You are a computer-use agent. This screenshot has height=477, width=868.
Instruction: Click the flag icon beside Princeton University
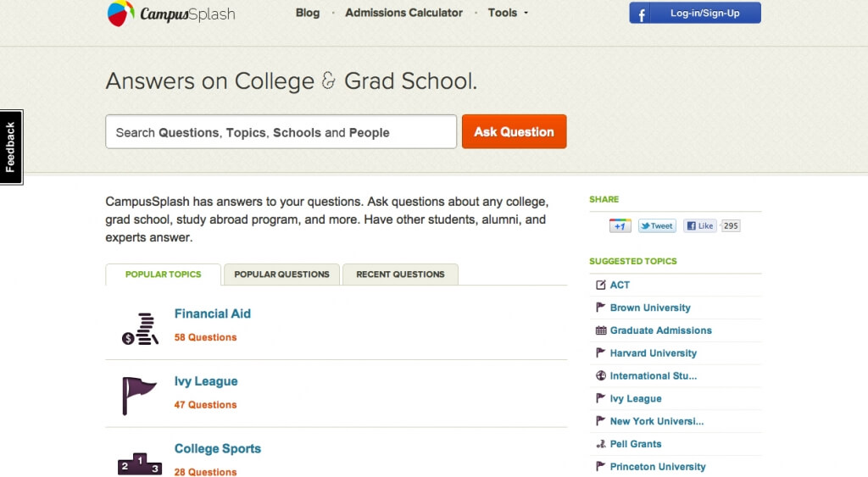tap(601, 466)
